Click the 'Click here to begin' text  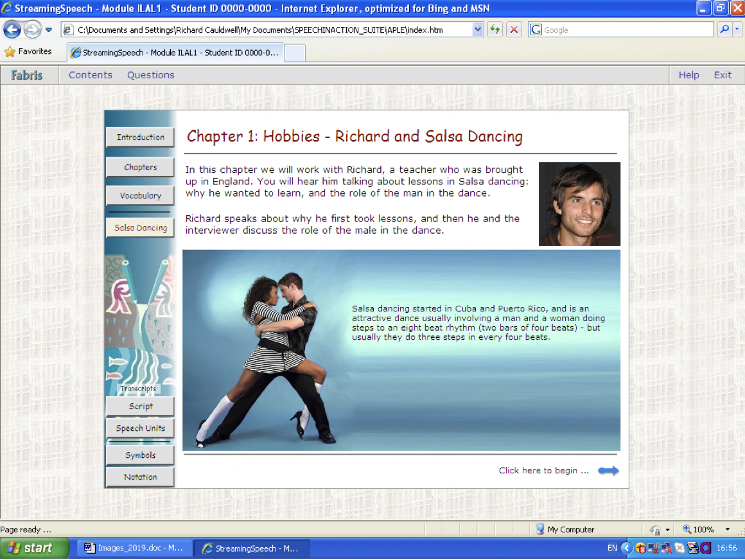(x=543, y=471)
